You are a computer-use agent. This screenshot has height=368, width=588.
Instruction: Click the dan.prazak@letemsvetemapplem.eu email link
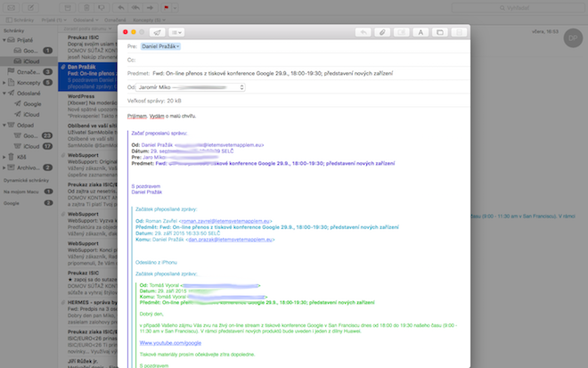(230, 240)
